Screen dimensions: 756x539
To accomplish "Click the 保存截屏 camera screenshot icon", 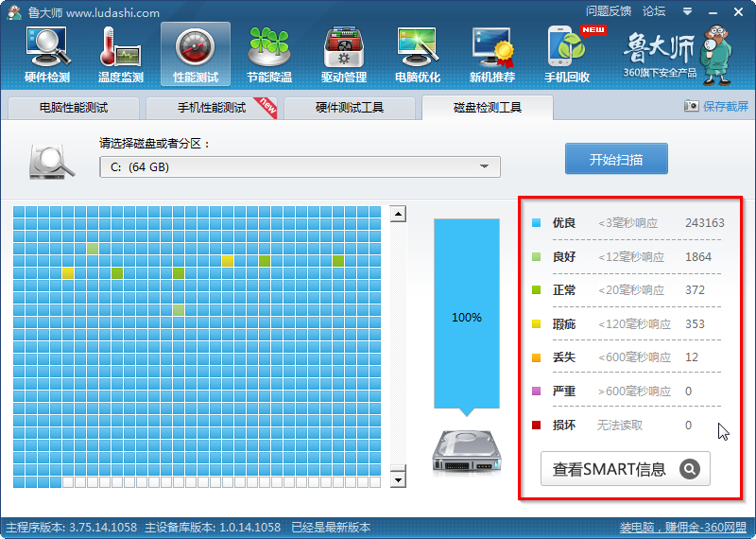I will 691,107.
